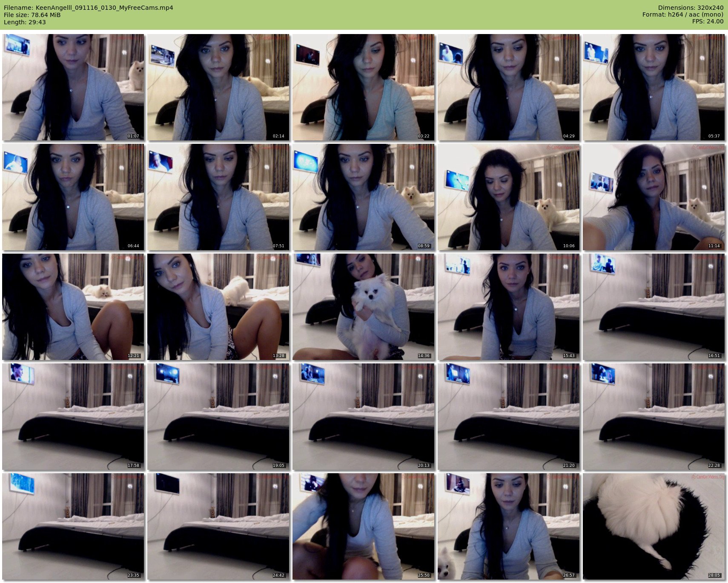The height and width of the screenshot is (583, 728).
Task: Select the 26:57 thumbnail
Action: click(508, 526)
